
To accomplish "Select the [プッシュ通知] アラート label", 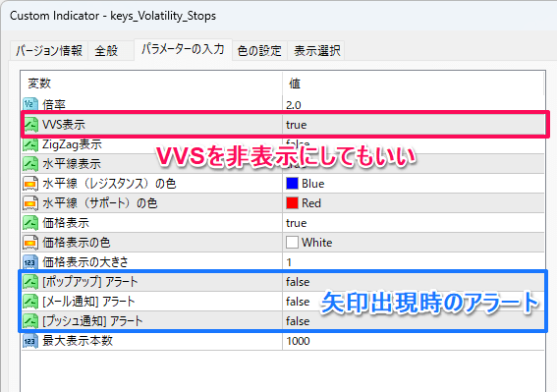I will coord(92,321).
